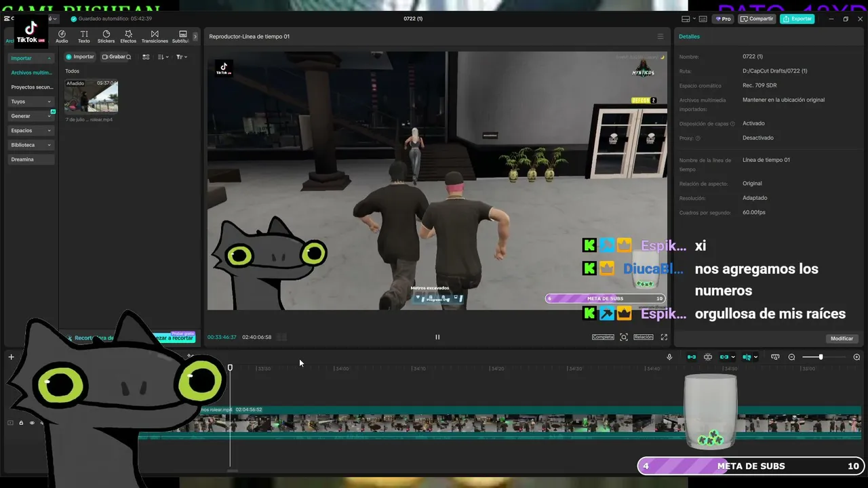Open the Transiciones tab
868x488 pixels.
point(155,37)
